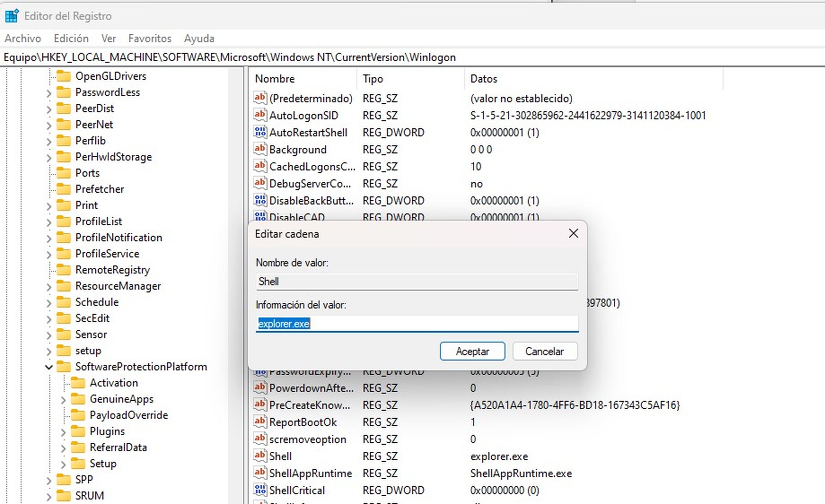The image size is (825, 504).
Task: Click the DisableBackButt... DWORD icon
Action: 260,200
